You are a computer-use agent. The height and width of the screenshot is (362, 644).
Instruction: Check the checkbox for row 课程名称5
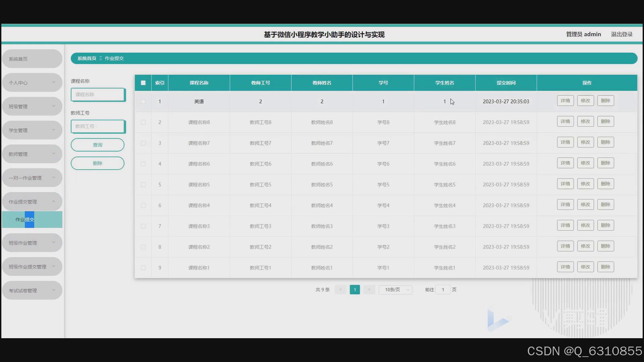tap(143, 185)
